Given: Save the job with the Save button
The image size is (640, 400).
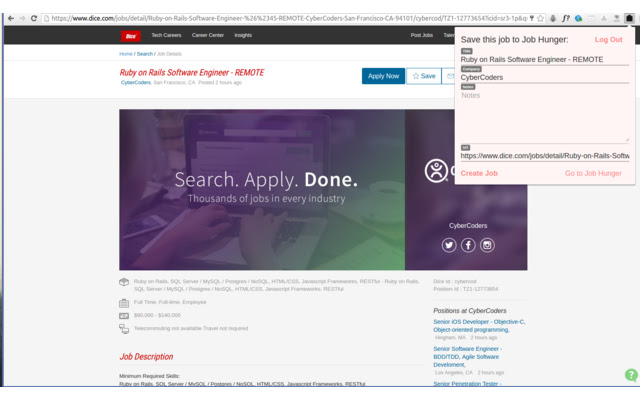Looking at the screenshot, I should 424,76.
